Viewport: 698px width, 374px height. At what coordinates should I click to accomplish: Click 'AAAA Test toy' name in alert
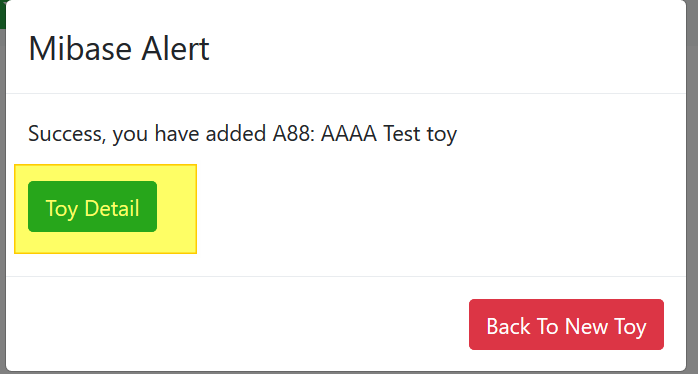[x=389, y=133]
